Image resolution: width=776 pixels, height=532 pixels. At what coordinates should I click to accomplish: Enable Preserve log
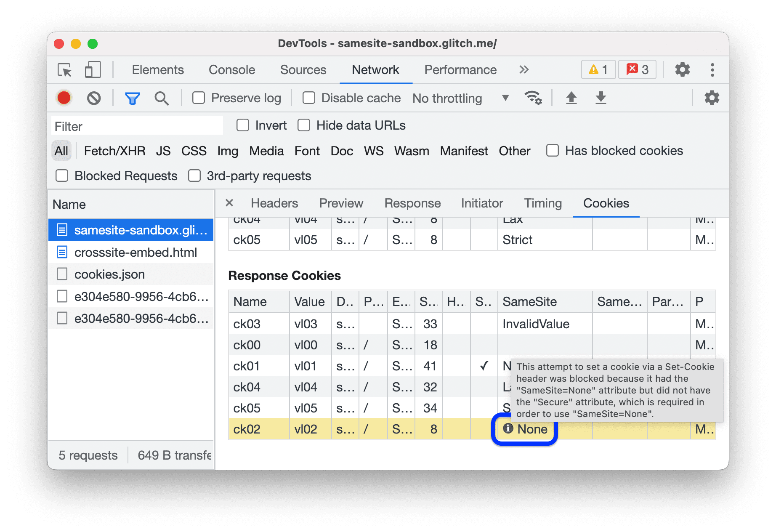coord(198,98)
